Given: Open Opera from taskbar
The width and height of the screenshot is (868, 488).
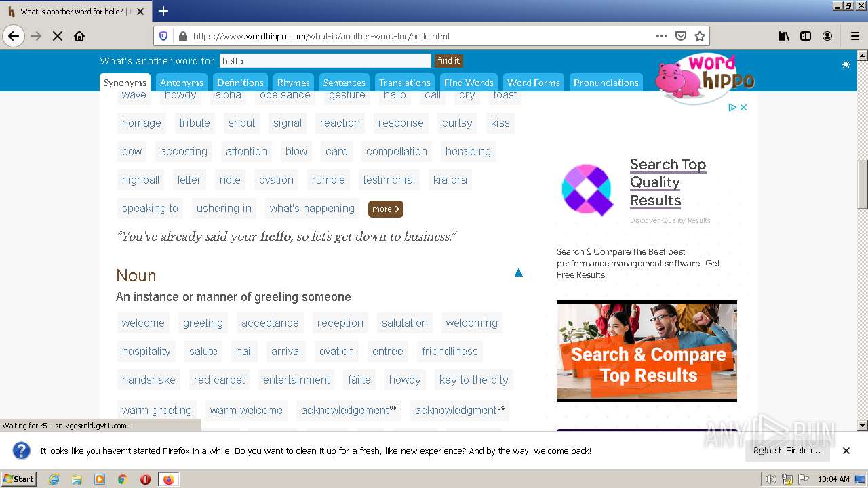Looking at the screenshot, I should click(x=145, y=479).
